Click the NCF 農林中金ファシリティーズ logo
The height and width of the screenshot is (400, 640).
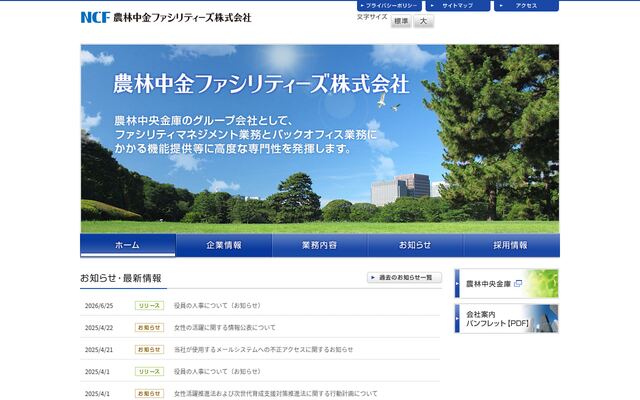[x=166, y=17]
